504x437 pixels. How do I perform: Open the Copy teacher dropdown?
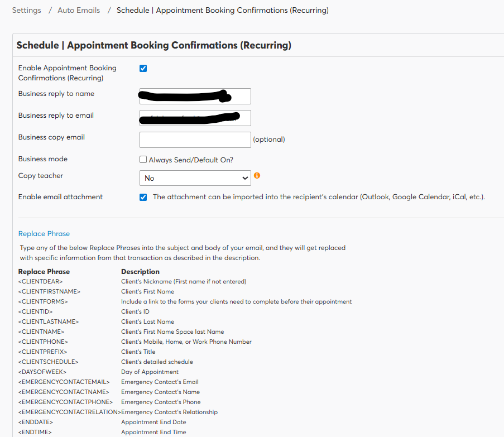pyautogui.click(x=195, y=178)
